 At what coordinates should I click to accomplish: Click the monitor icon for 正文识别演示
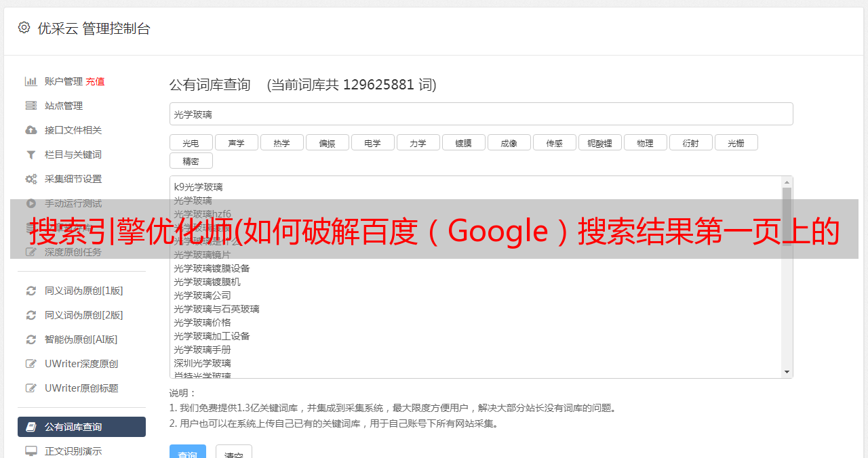(x=31, y=451)
